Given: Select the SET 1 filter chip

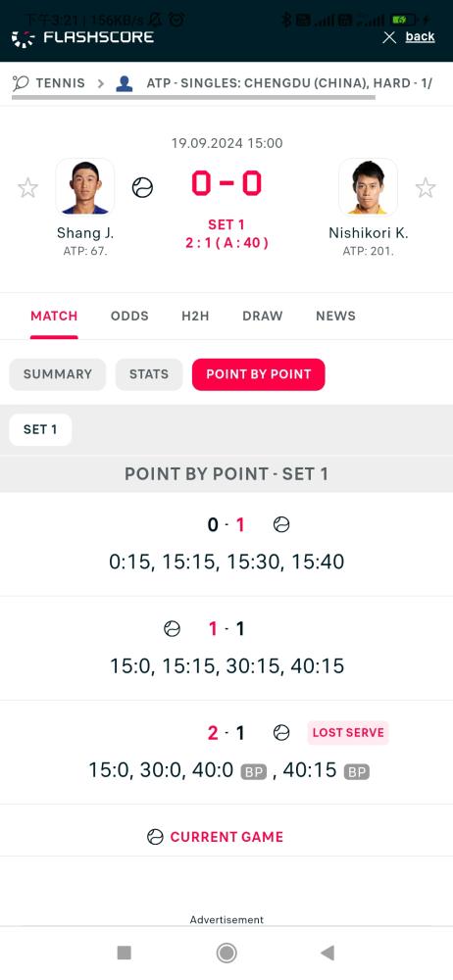Looking at the screenshot, I should 40,429.
